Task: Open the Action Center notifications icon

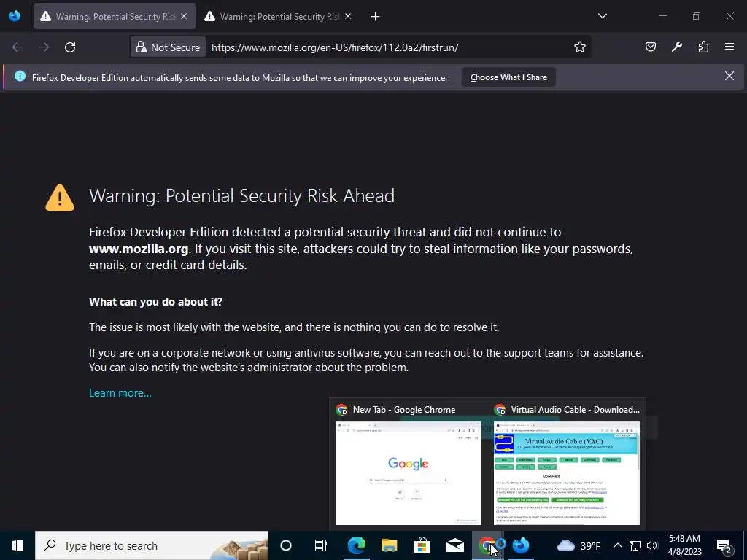Action: point(724,545)
